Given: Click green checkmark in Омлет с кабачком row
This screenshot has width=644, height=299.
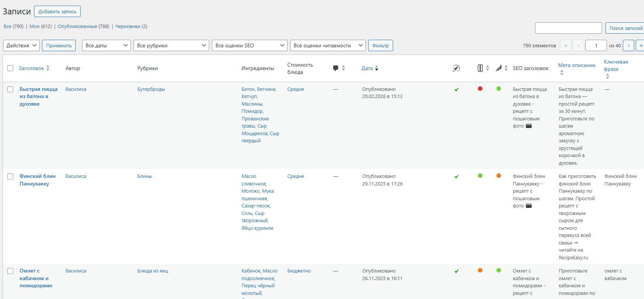Looking at the screenshot, I should (456, 271).
